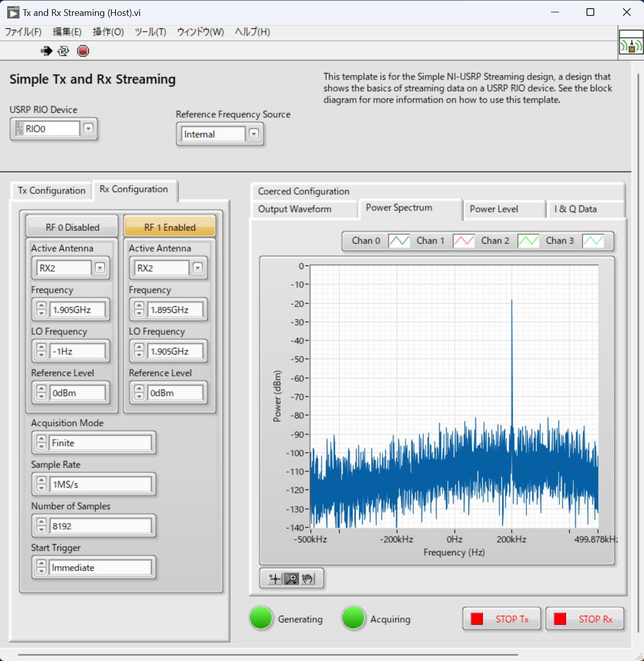Click the vertical scrollbar on right edge
This screenshot has width=644, height=661.
coord(638,353)
